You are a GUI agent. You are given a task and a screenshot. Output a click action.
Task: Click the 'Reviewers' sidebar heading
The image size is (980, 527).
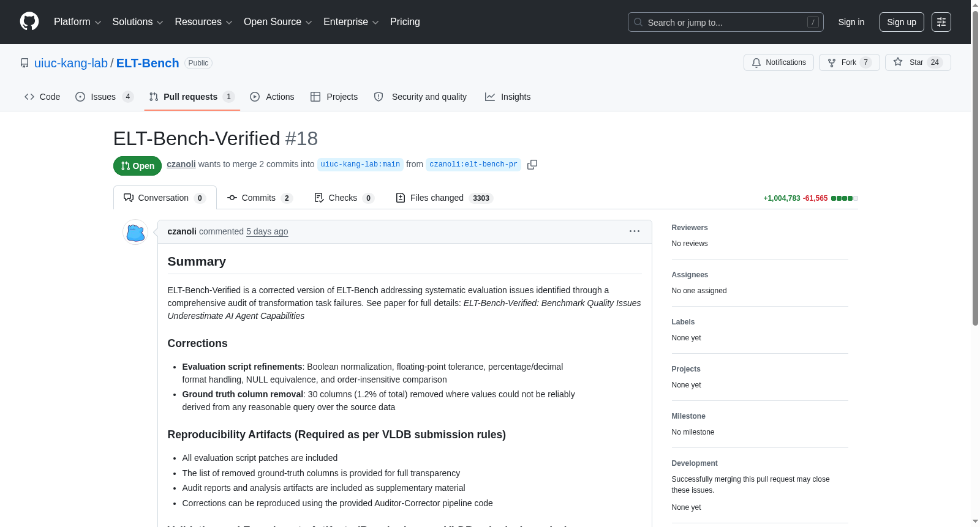point(690,228)
